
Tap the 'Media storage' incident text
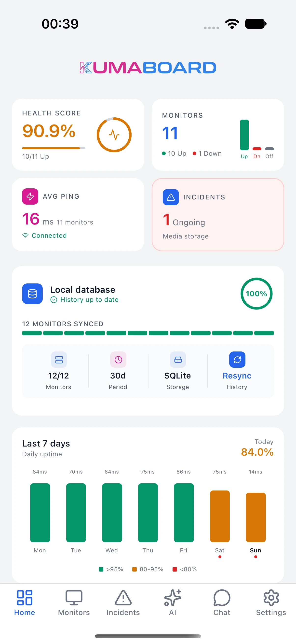click(186, 236)
